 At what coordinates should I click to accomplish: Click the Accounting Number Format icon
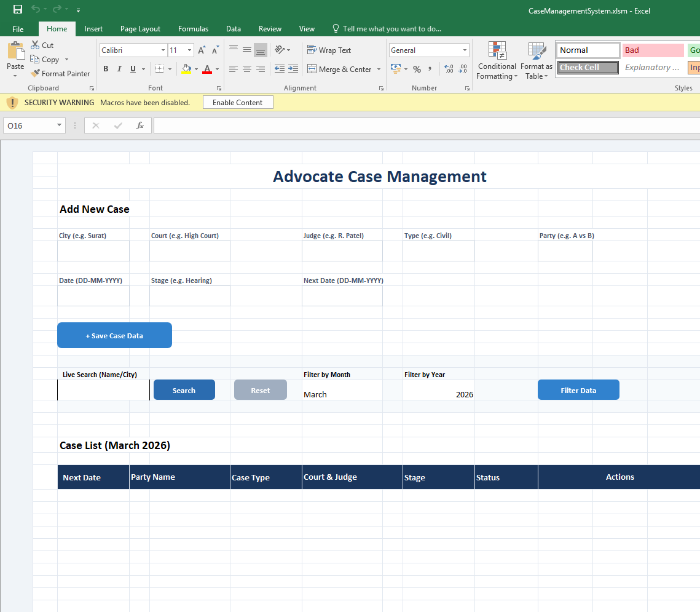(396, 69)
